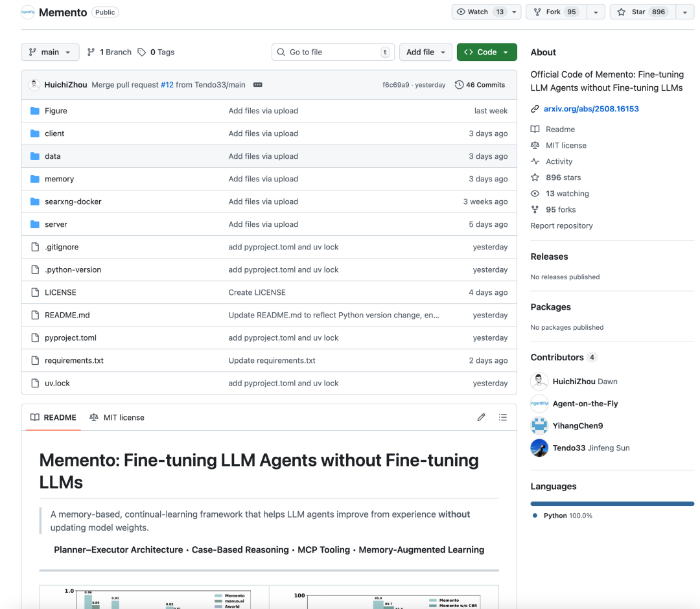Click the blue Python language bar
This screenshot has height=609, width=700.
pyautogui.click(x=612, y=503)
